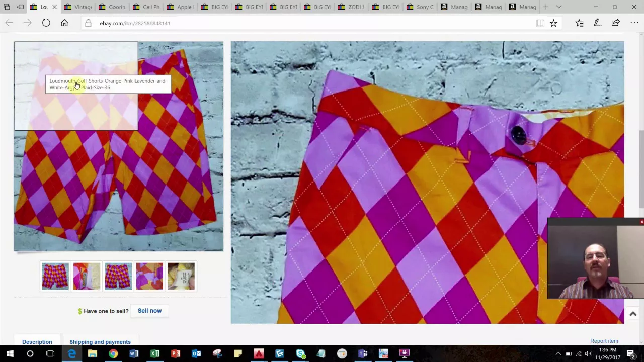Click the Report item link
644x362 pixels.
pos(604,341)
